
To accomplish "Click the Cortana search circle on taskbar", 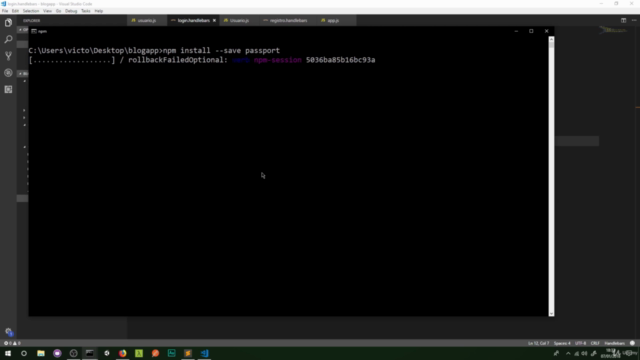I will click(x=24, y=353).
